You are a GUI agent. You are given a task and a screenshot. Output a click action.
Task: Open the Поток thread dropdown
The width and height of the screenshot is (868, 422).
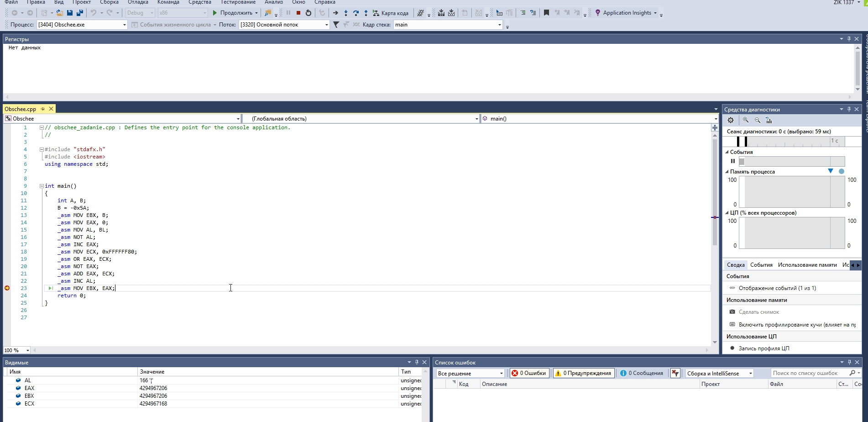284,25
